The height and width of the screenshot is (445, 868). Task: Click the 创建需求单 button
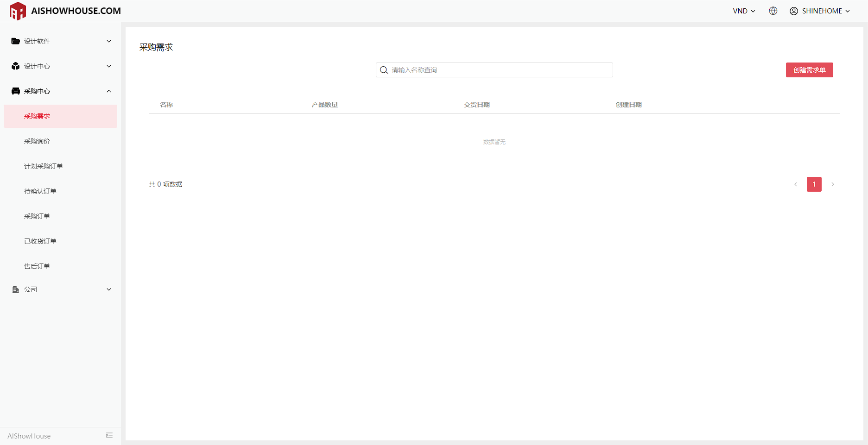(809, 70)
